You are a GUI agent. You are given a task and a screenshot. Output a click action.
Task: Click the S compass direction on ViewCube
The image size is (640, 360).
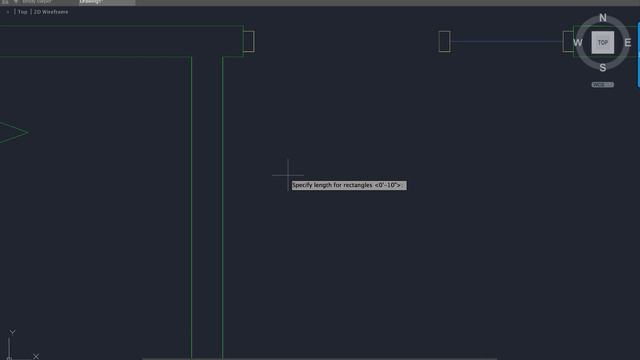coord(603,68)
